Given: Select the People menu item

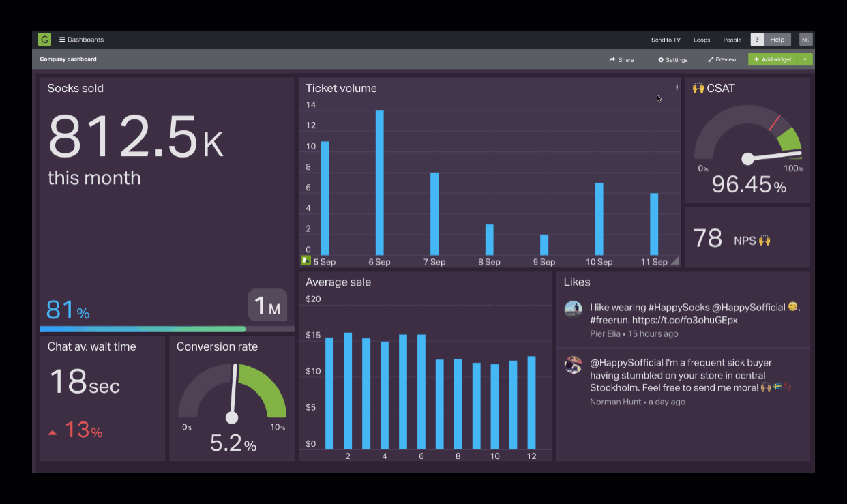Looking at the screenshot, I should pos(732,40).
